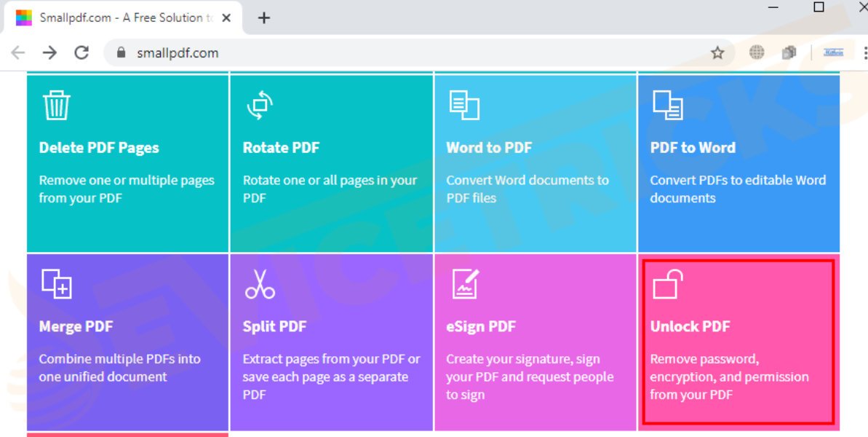The width and height of the screenshot is (868, 437).
Task: Open the extension icon beside the globe
Action: coord(789,52)
